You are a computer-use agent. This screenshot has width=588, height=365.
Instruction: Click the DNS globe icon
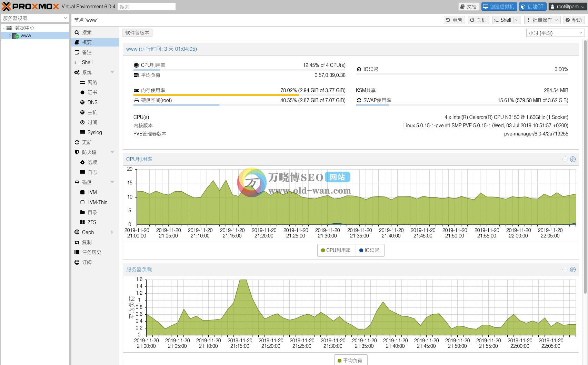(82, 102)
